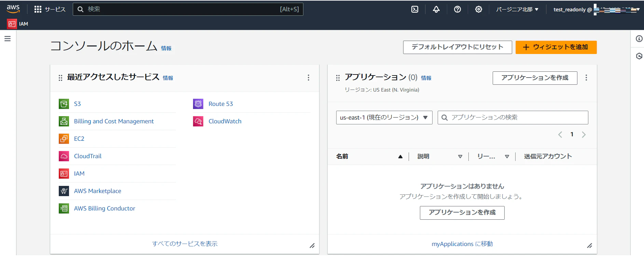Image resolution: width=644 pixels, height=259 pixels.
Task: Click the magnifier icon in the application search
Action: (x=444, y=118)
